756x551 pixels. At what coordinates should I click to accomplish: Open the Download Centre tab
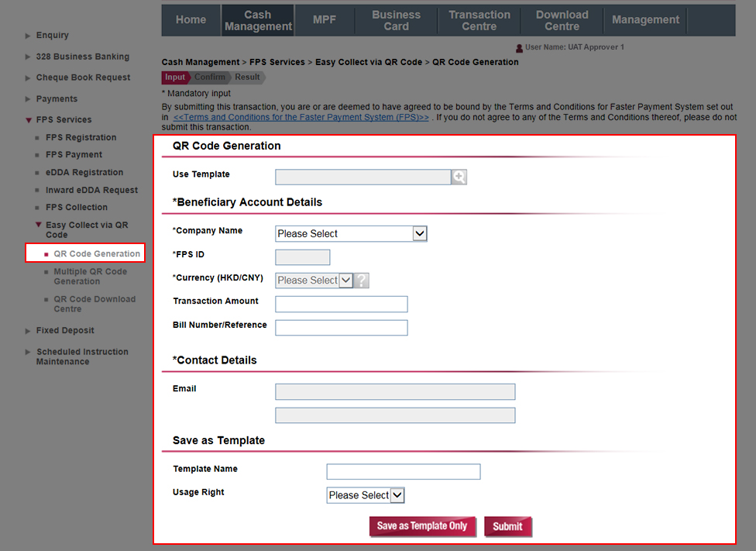562,20
